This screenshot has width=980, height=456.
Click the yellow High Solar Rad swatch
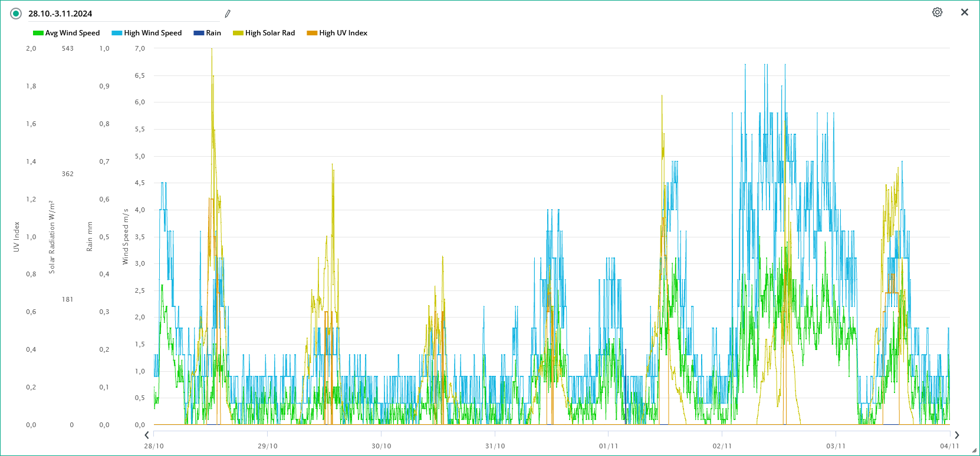238,33
